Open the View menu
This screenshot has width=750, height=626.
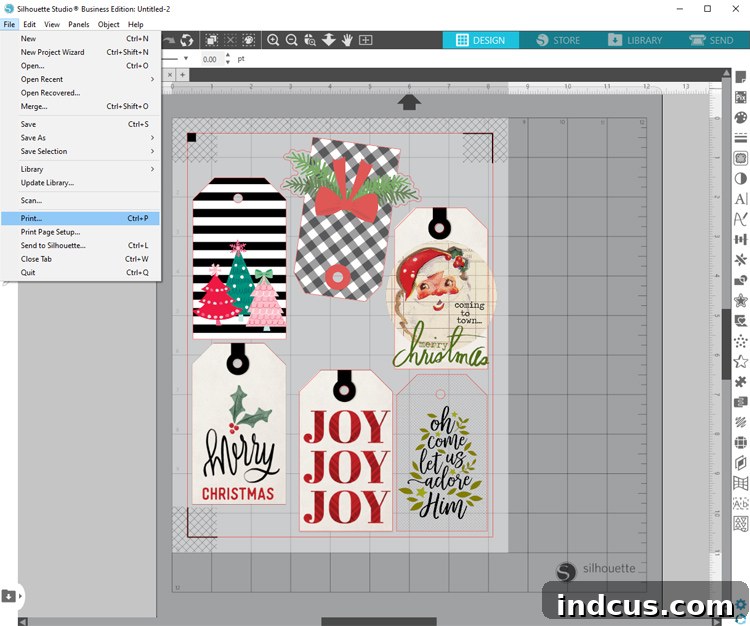coord(52,24)
